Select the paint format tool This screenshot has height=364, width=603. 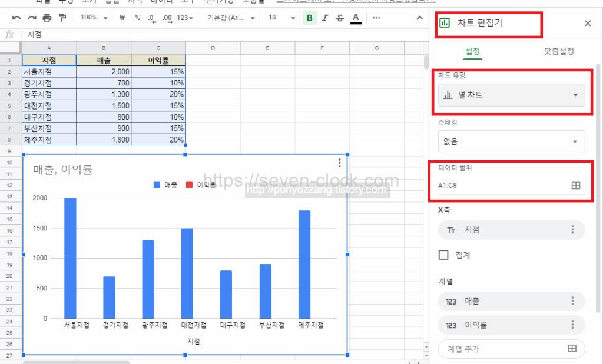click(62, 18)
